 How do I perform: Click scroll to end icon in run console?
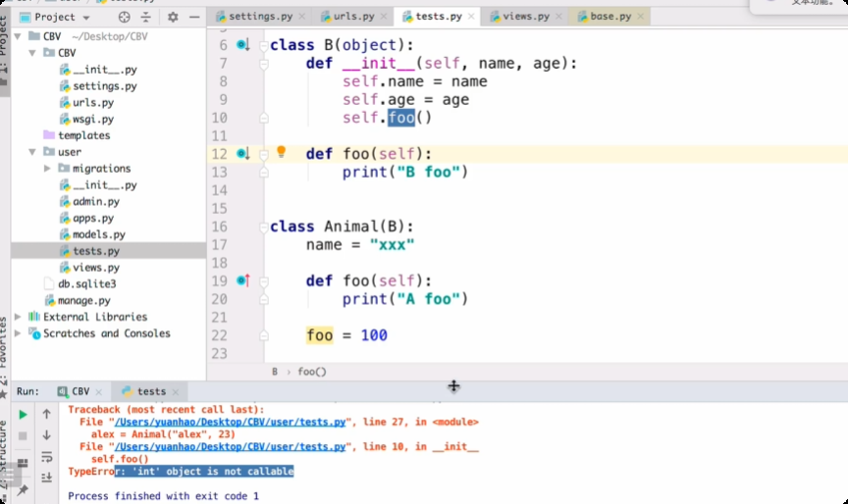[x=47, y=478]
